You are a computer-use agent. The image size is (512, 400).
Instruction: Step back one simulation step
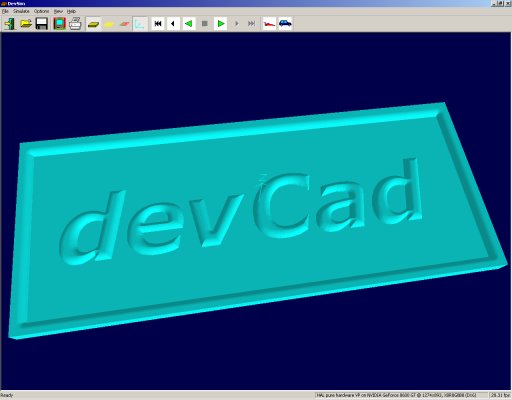point(173,24)
